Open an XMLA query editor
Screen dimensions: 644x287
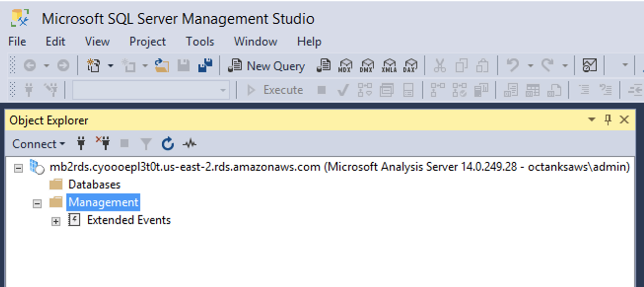(x=389, y=66)
